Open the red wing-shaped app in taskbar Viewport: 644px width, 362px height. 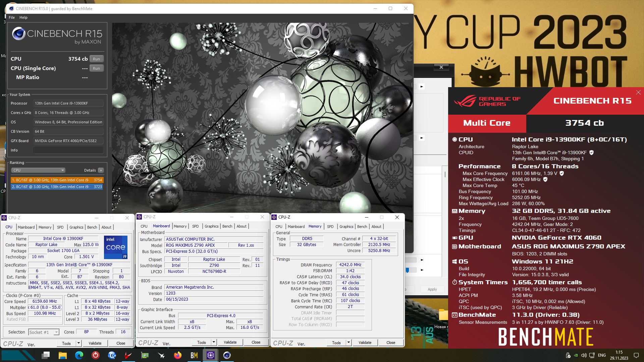click(x=128, y=355)
